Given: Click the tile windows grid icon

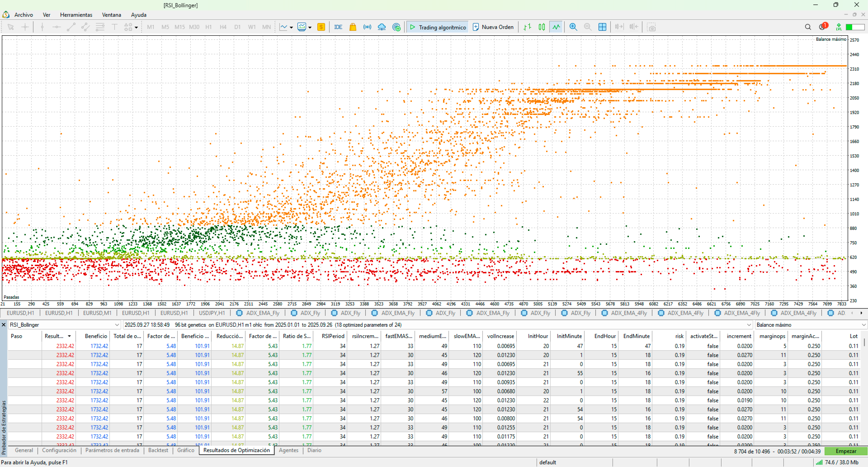Looking at the screenshot, I should (x=602, y=27).
